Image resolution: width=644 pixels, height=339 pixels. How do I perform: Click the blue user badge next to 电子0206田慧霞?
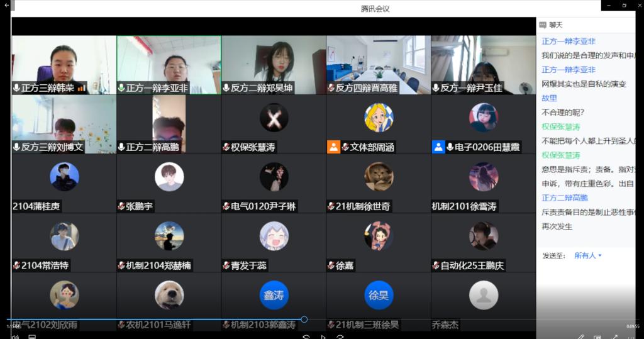(438, 147)
